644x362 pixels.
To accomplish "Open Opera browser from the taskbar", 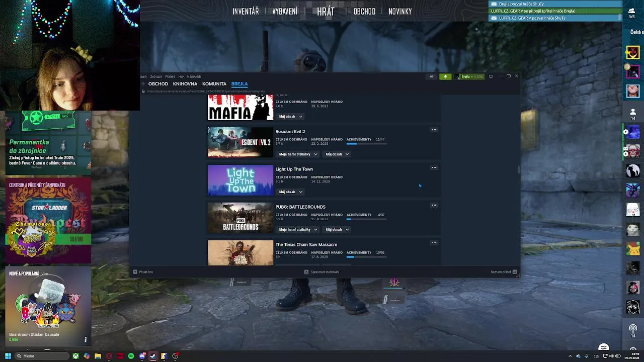I will click(109, 356).
